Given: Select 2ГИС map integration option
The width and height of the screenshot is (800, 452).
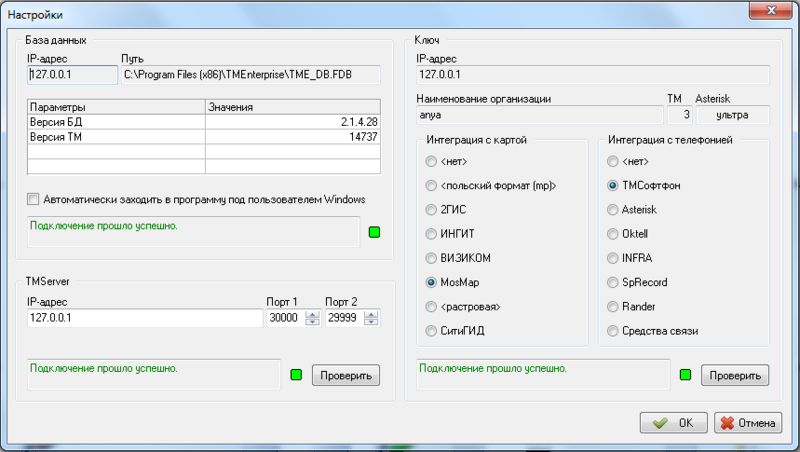Looking at the screenshot, I should coord(432,210).
